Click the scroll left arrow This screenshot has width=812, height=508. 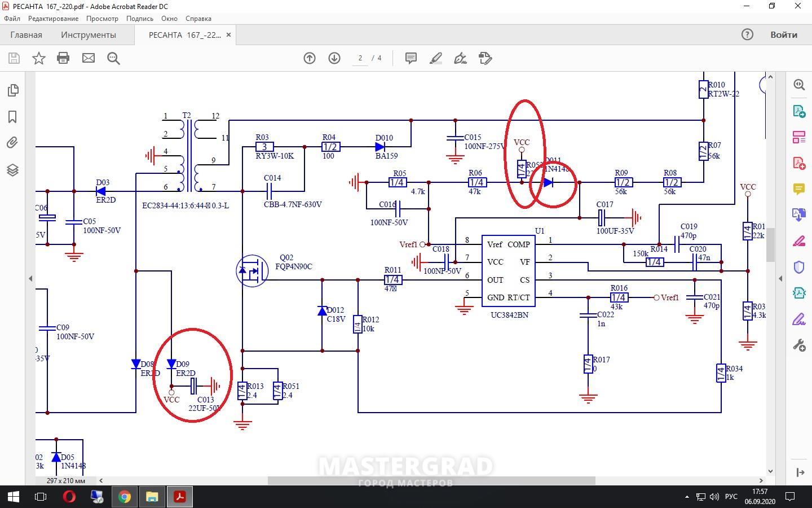[x=101, y=481]
